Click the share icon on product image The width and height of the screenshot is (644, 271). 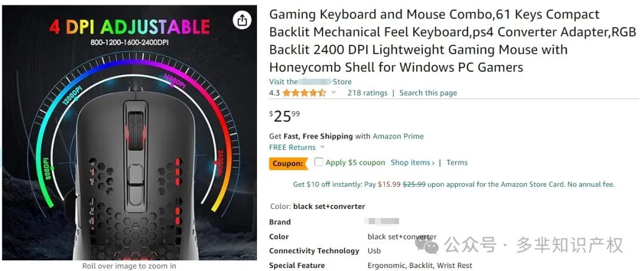point(242,20)
